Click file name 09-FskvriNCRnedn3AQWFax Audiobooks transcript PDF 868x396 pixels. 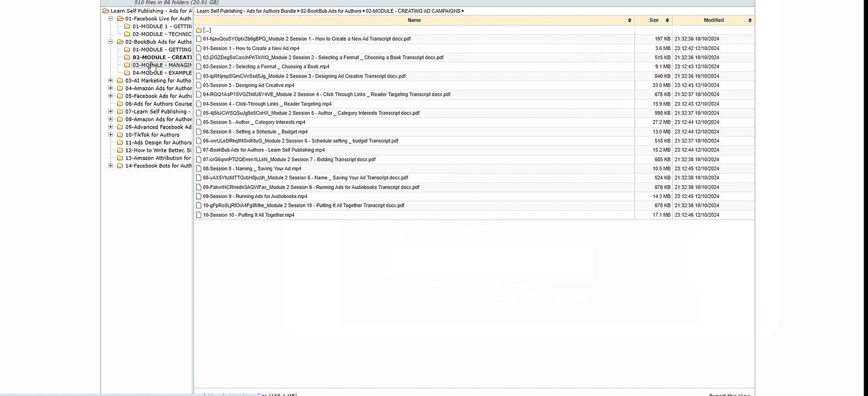click(311, 187)
